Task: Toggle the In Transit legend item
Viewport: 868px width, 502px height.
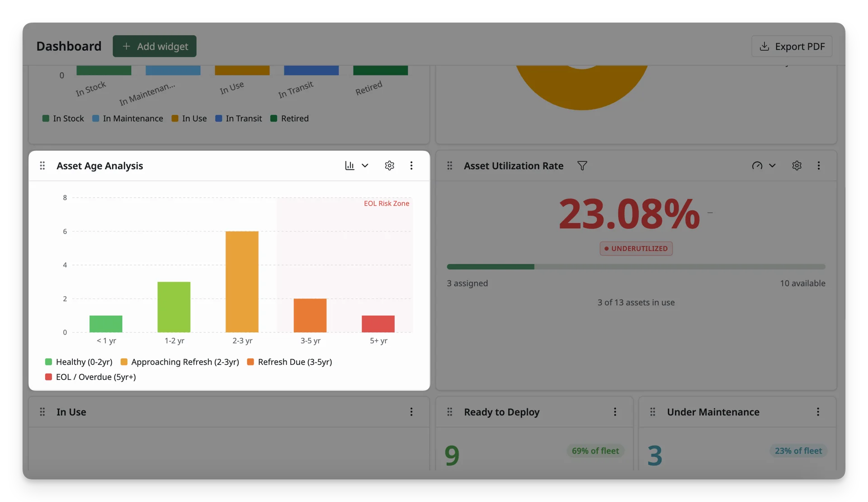Action: point(238,118)
